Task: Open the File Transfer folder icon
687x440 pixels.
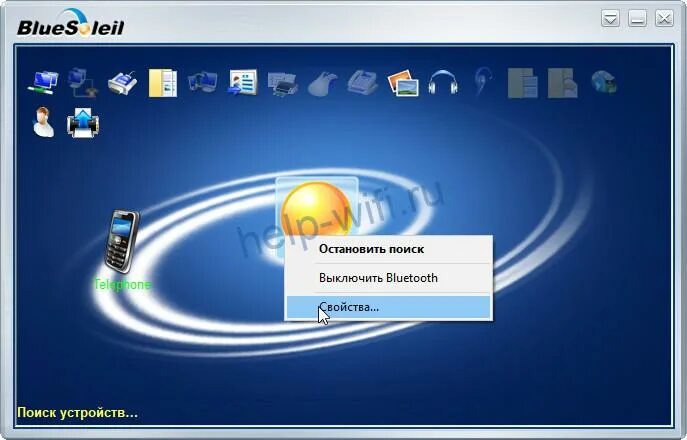Action: coord(163,82)
